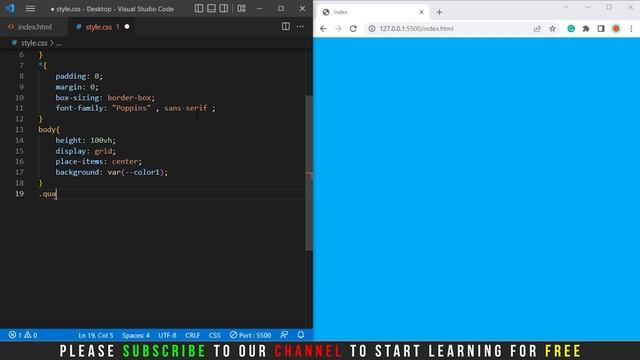This screenshot has width=640, height=360.
Task: Open the feedback icon in status bar
Action: 284,335
